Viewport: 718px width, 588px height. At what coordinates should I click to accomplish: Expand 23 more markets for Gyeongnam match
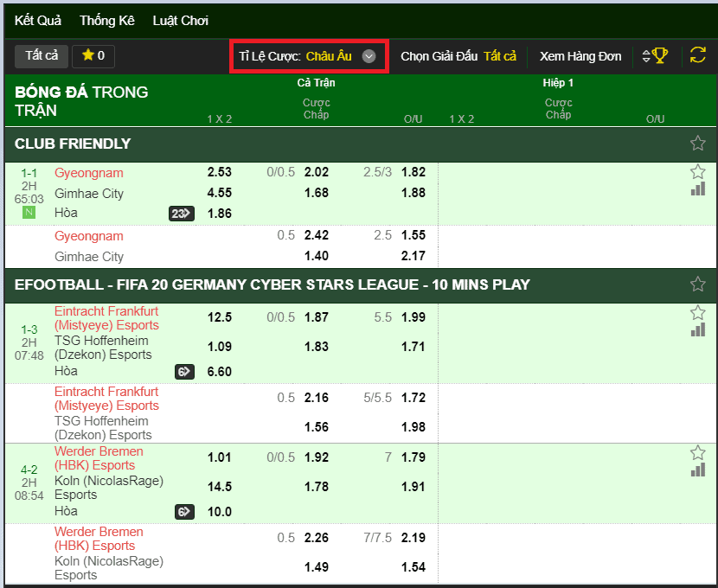tap(182, 214)
